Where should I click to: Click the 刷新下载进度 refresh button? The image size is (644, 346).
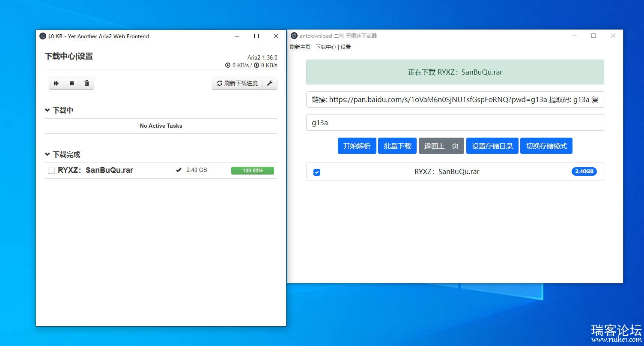point(237,83)
